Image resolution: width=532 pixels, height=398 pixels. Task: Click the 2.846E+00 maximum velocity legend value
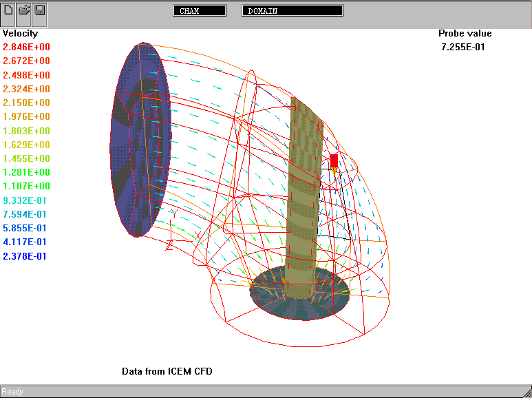click(26, 48)
